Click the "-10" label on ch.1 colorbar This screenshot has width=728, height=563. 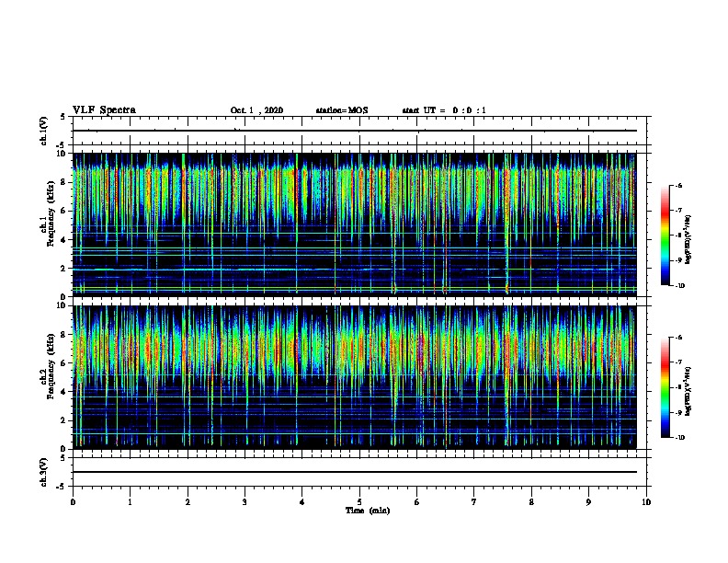coord(679,286)
